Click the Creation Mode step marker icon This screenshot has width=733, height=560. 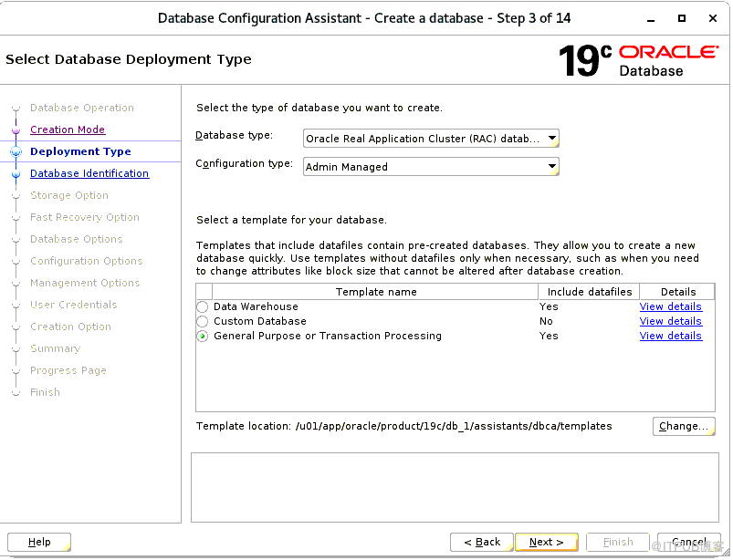coord(16,130)
